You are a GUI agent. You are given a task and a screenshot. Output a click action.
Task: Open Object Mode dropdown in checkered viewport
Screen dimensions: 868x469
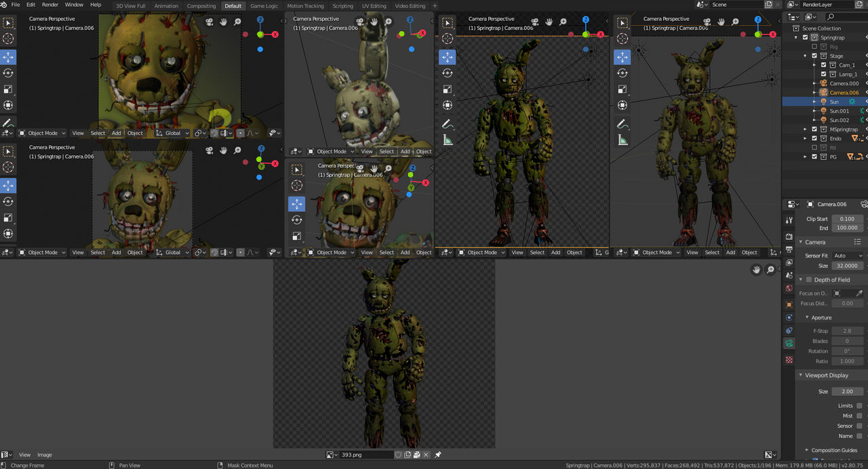(x=481, y=252)
